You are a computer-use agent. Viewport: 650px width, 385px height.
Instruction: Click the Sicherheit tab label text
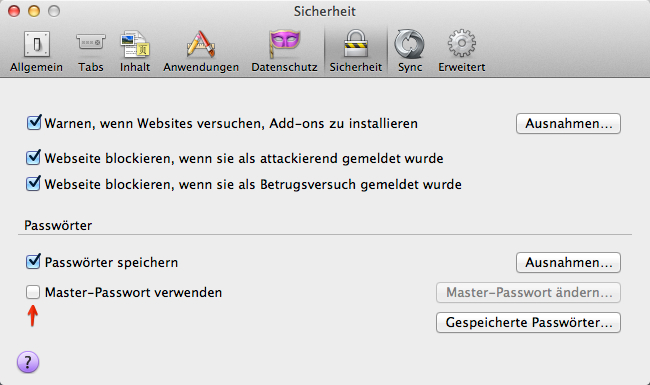(x=356, y=67)
